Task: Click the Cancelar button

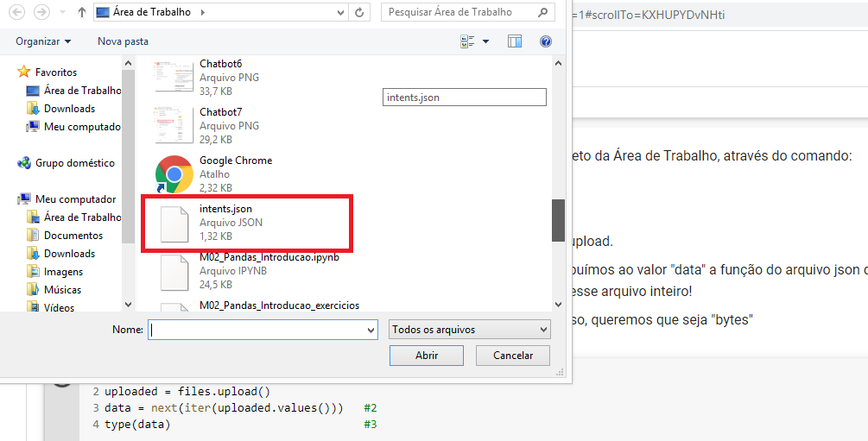Action: 513,356
